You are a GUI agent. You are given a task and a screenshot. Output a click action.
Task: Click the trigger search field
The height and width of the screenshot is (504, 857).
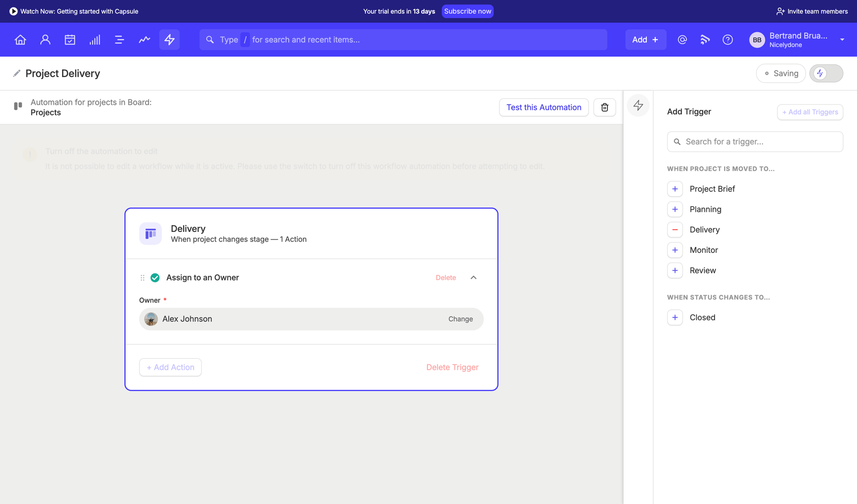755,141
